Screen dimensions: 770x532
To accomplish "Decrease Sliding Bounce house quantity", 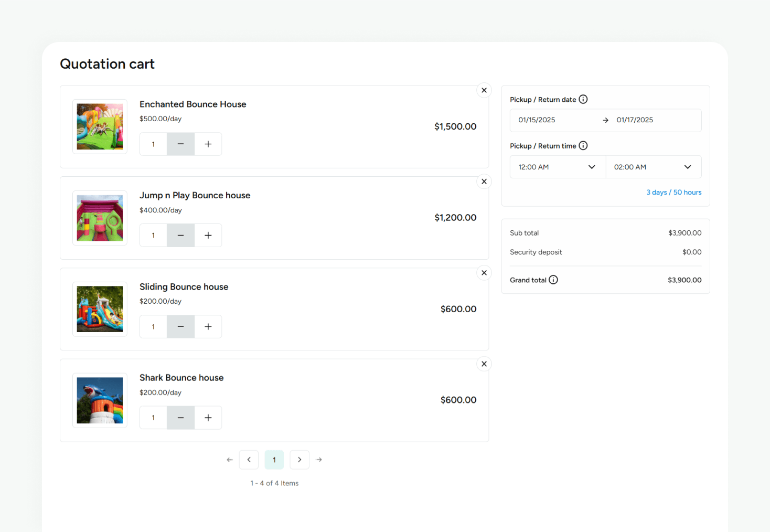I will (180, 327).
